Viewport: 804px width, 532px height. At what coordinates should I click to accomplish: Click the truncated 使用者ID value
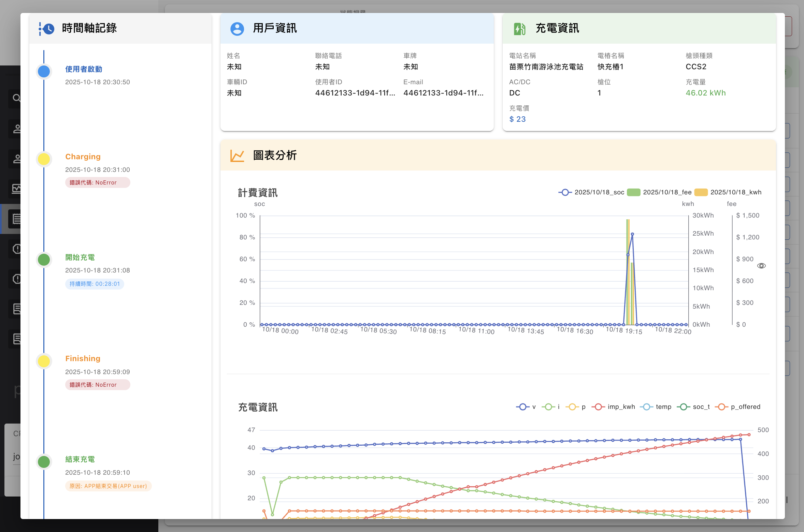pyautogui.click(x=355, y=93)
